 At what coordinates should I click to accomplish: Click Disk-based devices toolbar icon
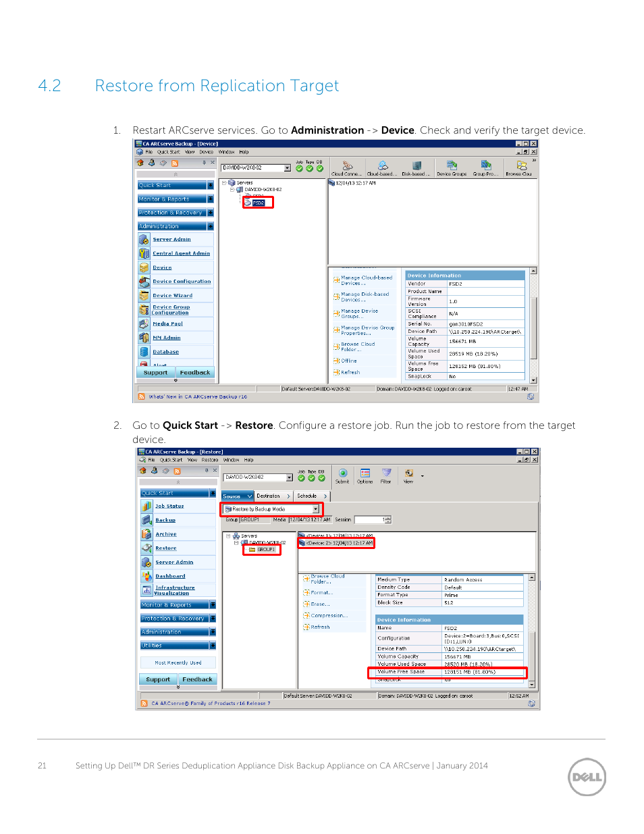[417, 165]
